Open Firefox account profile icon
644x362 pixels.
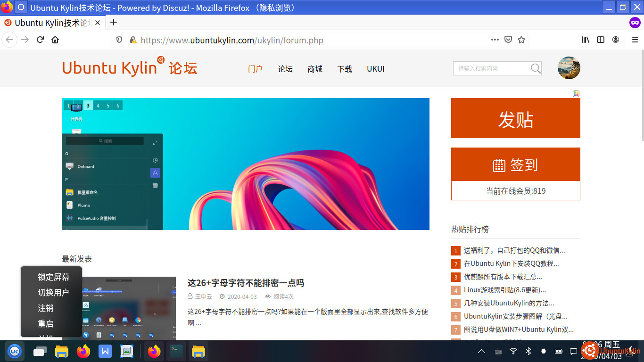point(616,40)
